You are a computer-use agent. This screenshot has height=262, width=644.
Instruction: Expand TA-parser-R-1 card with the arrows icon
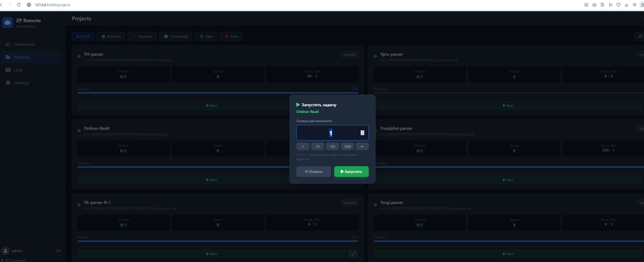[x=353, y=254]
